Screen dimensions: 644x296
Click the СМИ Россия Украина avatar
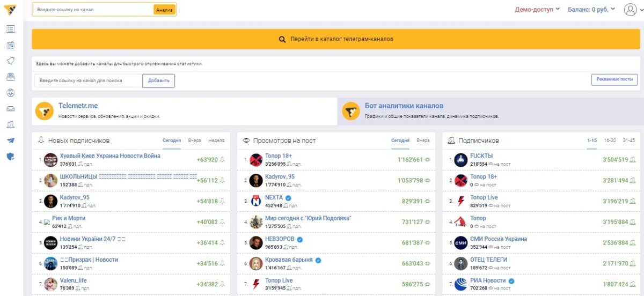461,243
